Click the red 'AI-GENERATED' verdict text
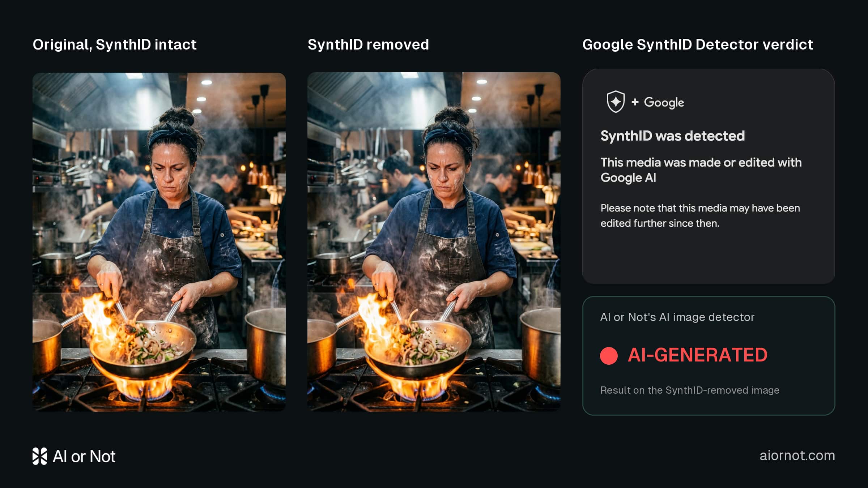This screenshot has width=868, height=488. tap(697, 355)
